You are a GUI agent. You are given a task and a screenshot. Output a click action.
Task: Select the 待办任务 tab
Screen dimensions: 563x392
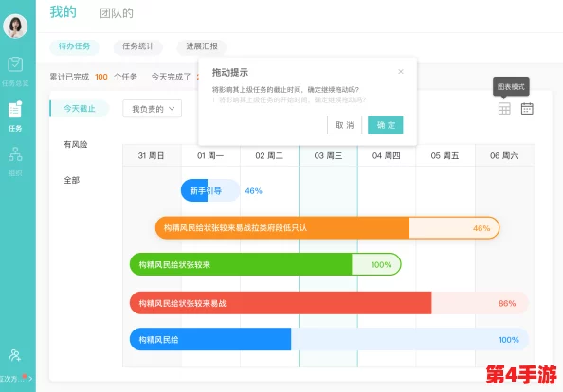74,46
